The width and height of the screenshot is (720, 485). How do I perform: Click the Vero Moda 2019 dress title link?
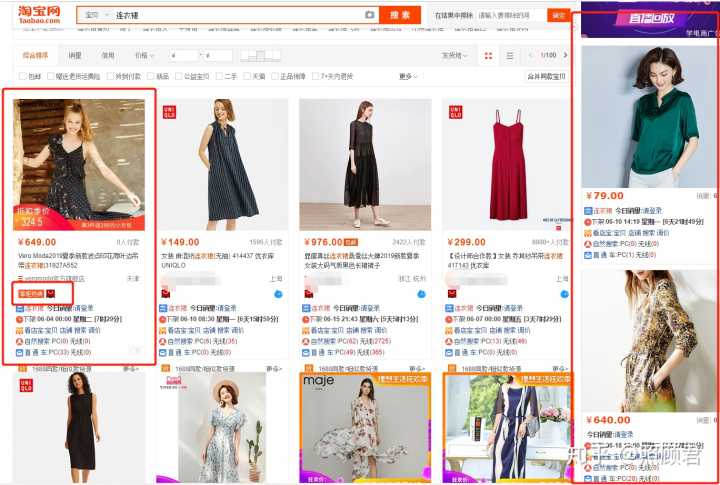78,260
